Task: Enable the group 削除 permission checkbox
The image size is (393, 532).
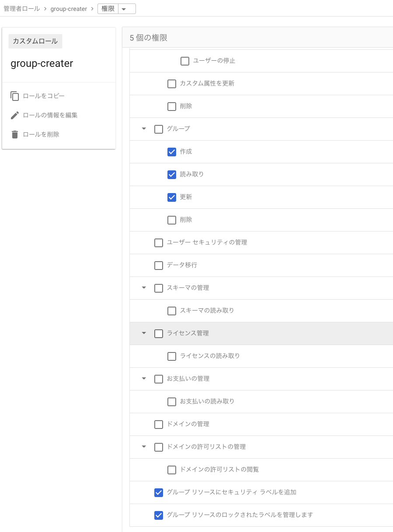Action: 172,220
